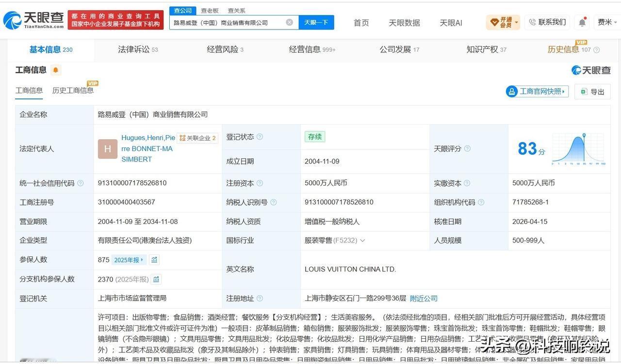Click the orange alert icon beside 工商信息 heading
Screen dimensions: 621x364
tap(56, 70)
